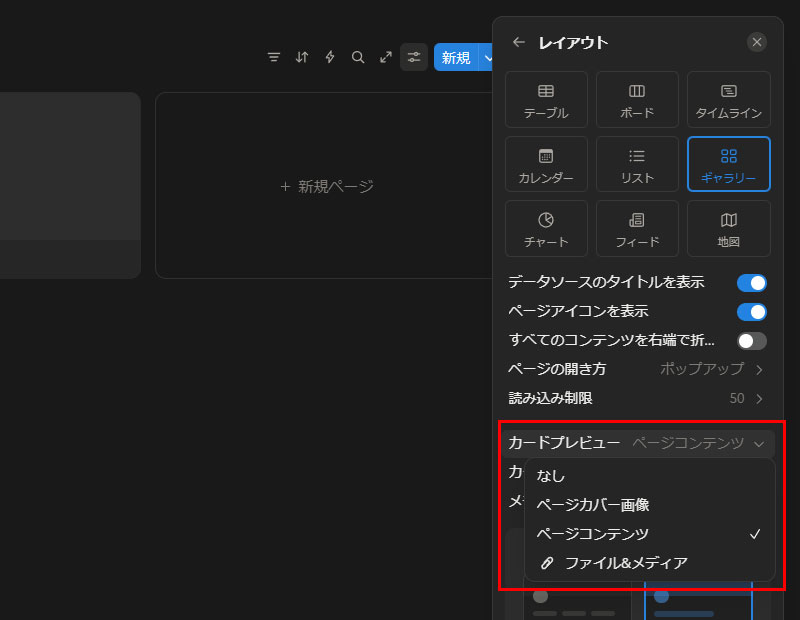The width and height of the screenshot is (800, 620).
Task: Choose the カレンダー layout
Action: [x=546, y=165]
